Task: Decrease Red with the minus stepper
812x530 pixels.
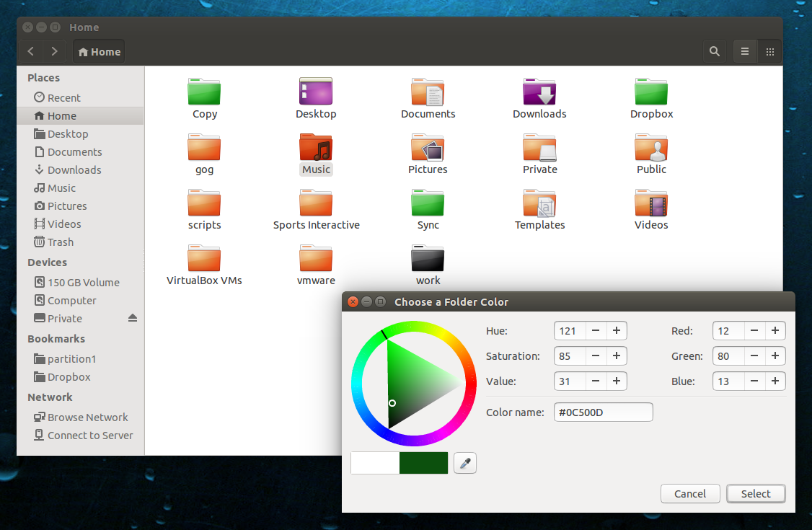Action: pyautogui.click(x=754, y=330)
